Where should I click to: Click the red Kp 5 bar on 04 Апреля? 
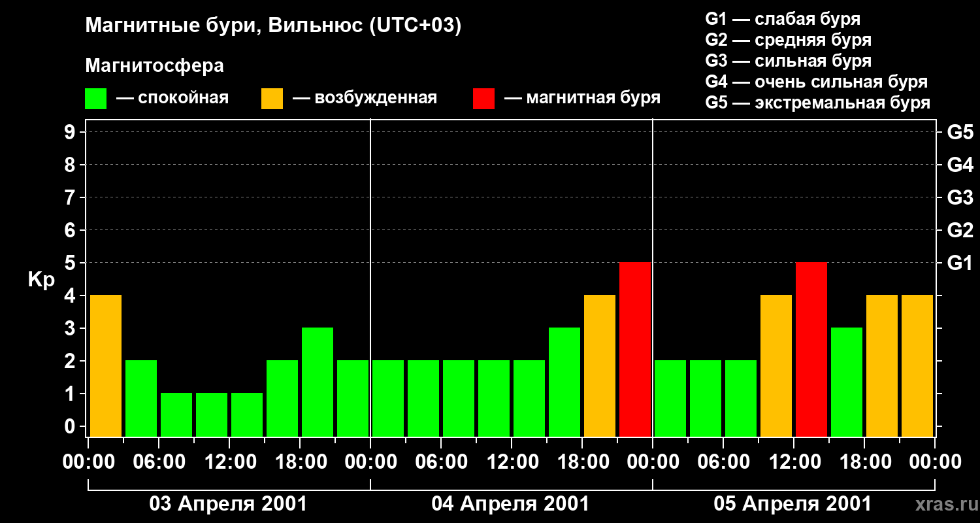pos(635,349)
